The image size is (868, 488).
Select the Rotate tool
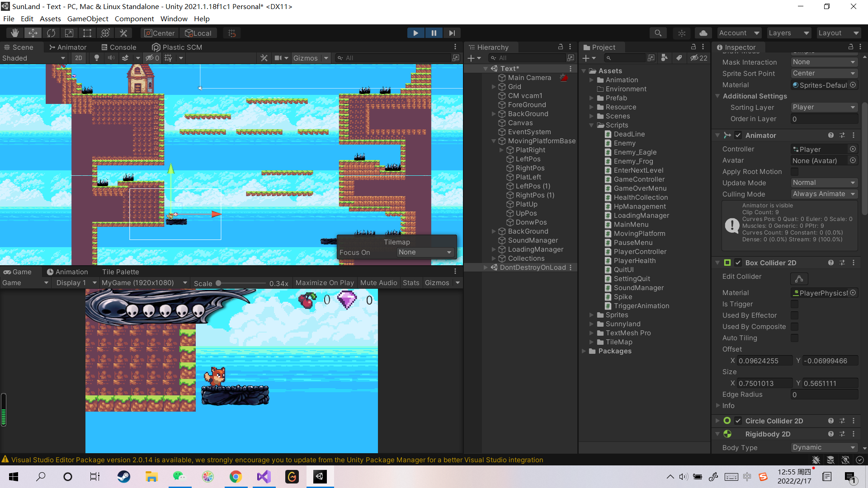click(x=51, y=33)
